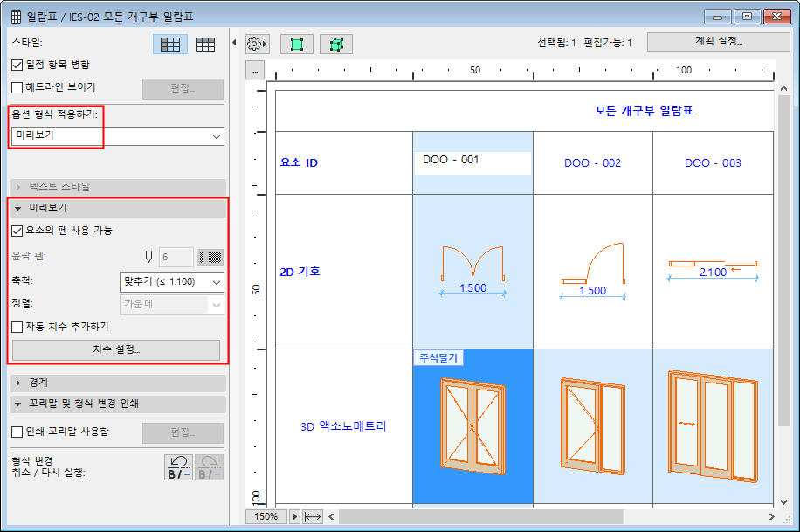Screen dimensions: 800x532
Task: Click the DOO - 001 ID edit field
Action: (x=472, y=163)
